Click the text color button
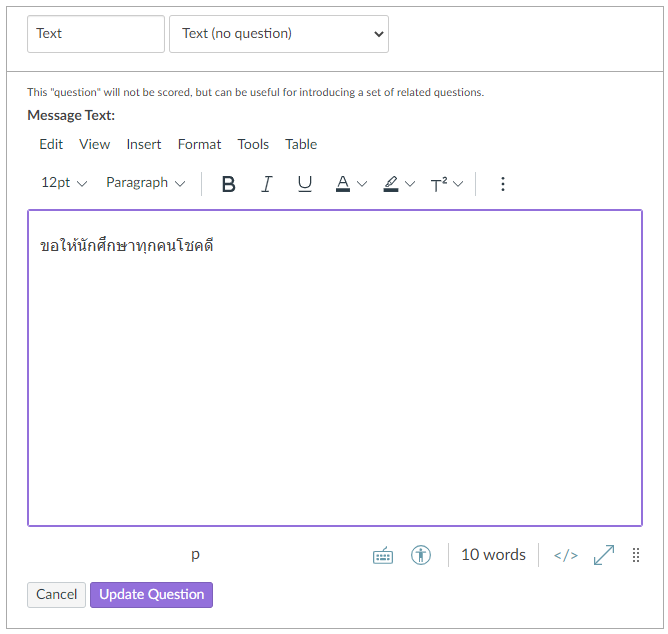Viewport: 668px width, 634px height. point(343,184)
